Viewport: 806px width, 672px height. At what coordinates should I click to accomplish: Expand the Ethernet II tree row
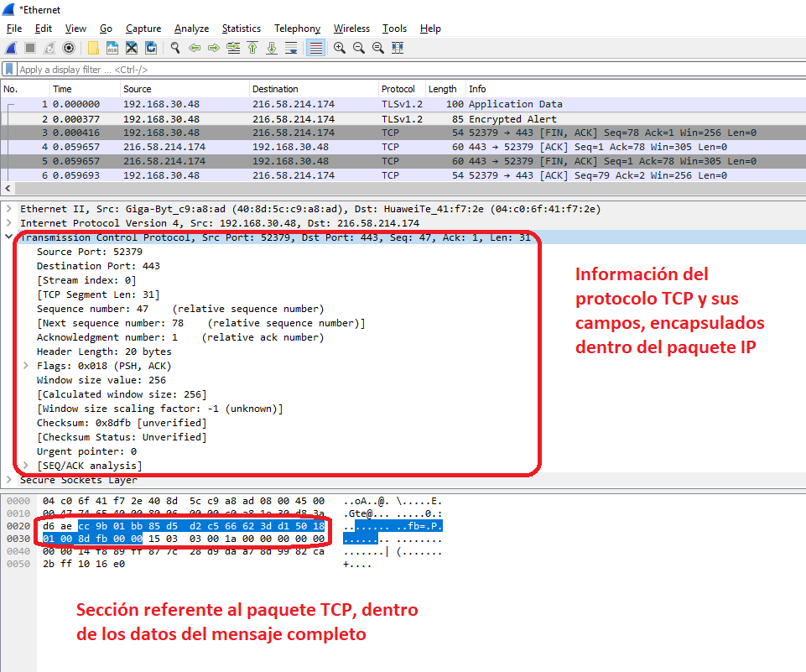pos(8,209)
